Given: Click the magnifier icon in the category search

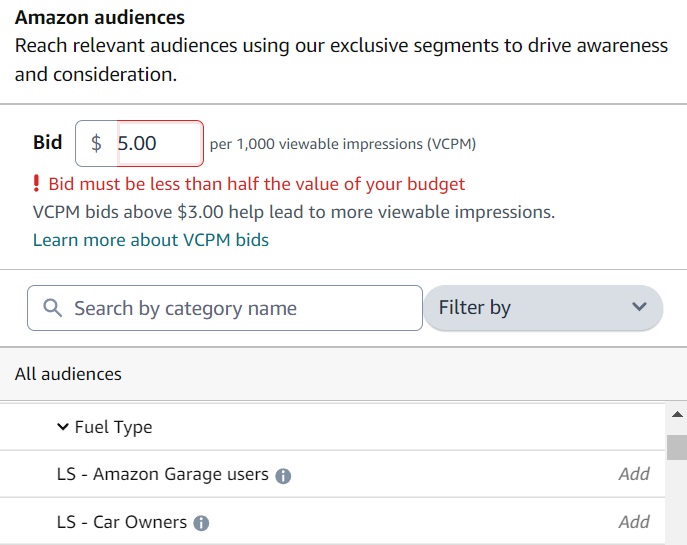Looking at the screenshot, I should tap(53, 308).
